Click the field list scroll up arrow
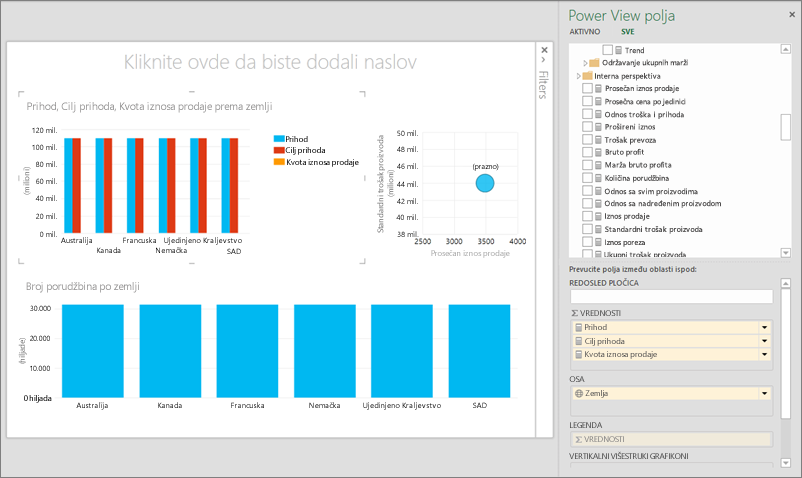 (x=786, y=49)
